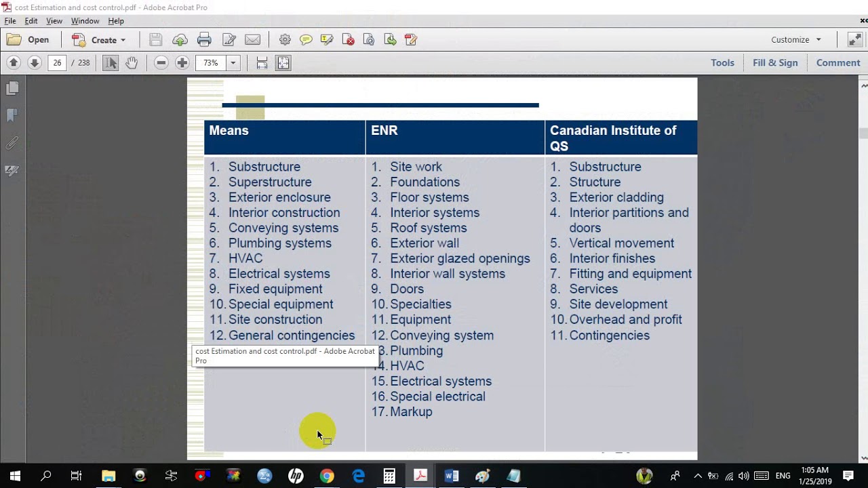Show Bookmarks navigation panel
The width and height of the screenshot is (868, 488).
coord(12,116)
